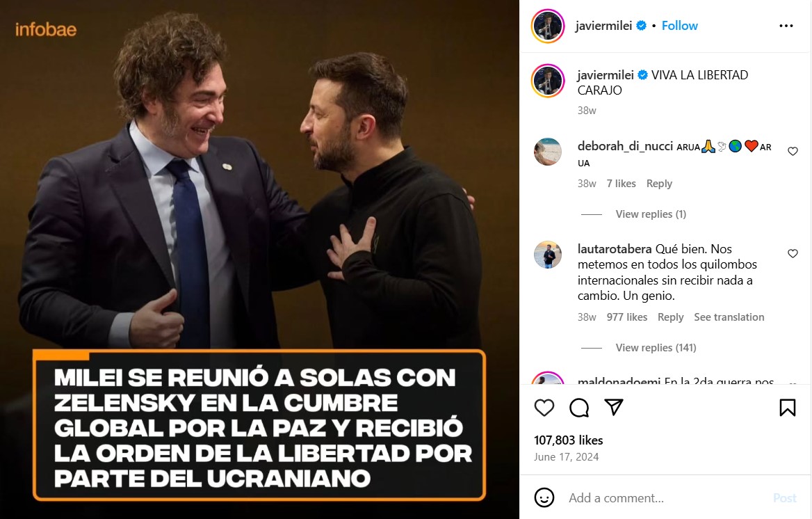Open lautarotabera's profile avatar
812x519 pixels.
click(547, 255)
